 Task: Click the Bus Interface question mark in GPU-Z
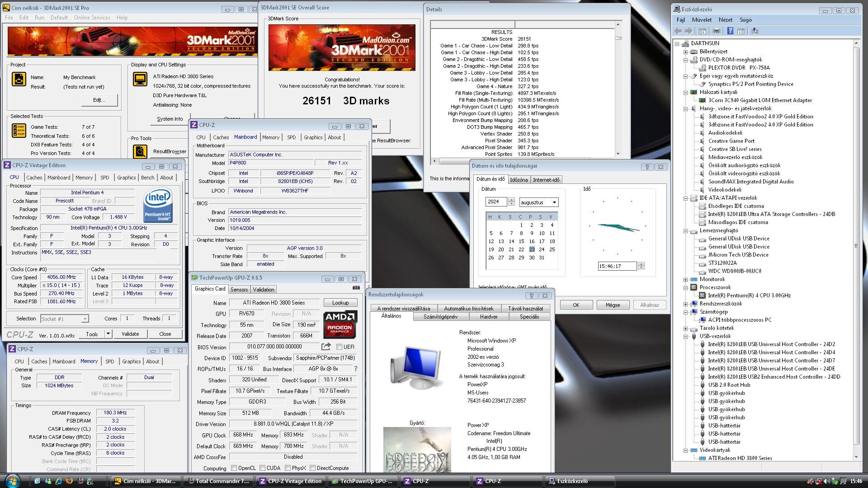point(356,369)
